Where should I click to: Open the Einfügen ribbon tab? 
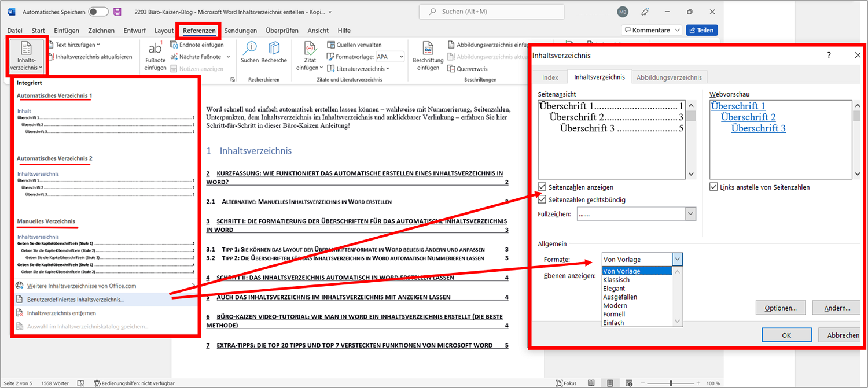coord(67,31)
